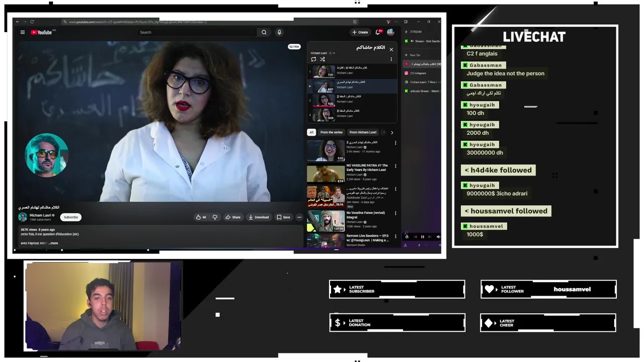This screenshot has height=362, width=644.
Task: Like the video with thumbs up
Action: pos(201,217)
